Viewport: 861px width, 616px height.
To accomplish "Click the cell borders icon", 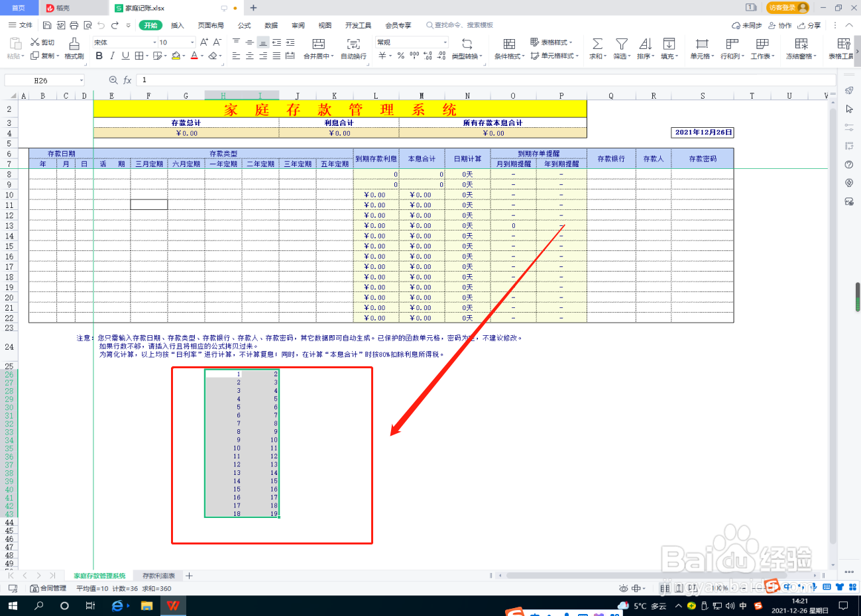I will 139,56.
